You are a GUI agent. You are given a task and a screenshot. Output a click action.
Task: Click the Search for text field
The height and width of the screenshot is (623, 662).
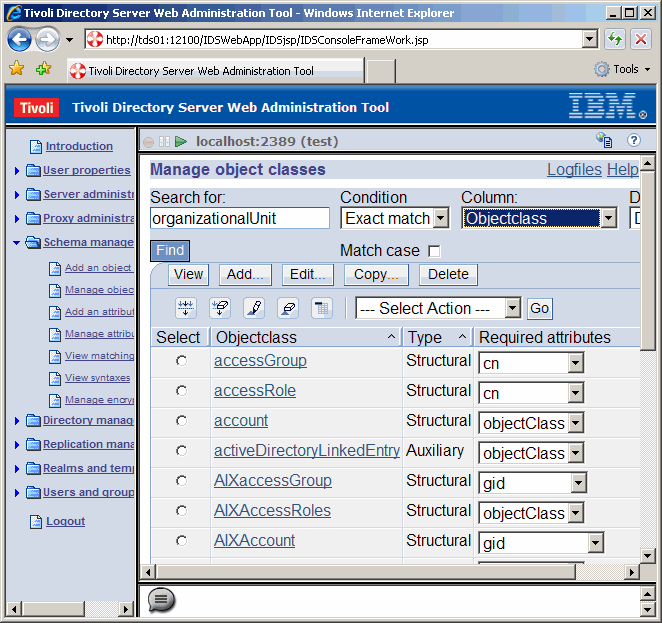coord(239,218)
